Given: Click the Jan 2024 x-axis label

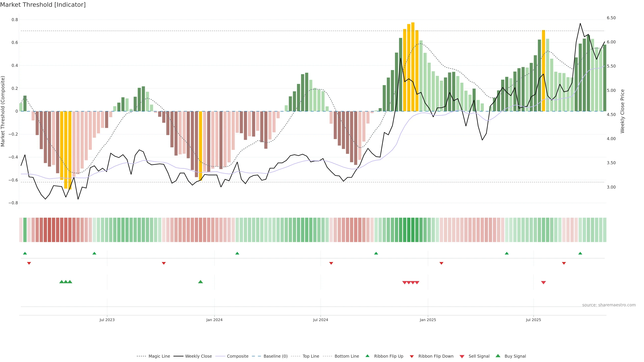Looking at the screenshot, I should click(x=214, y=320).
